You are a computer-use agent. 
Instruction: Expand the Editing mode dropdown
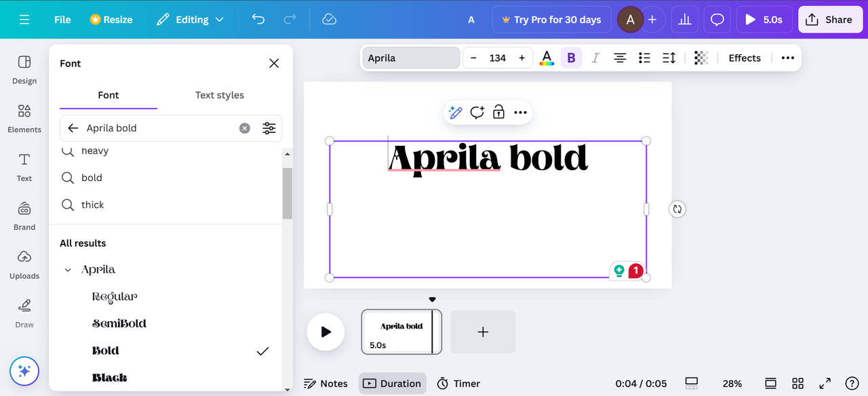pyautogui.click(x=190, y=20)
